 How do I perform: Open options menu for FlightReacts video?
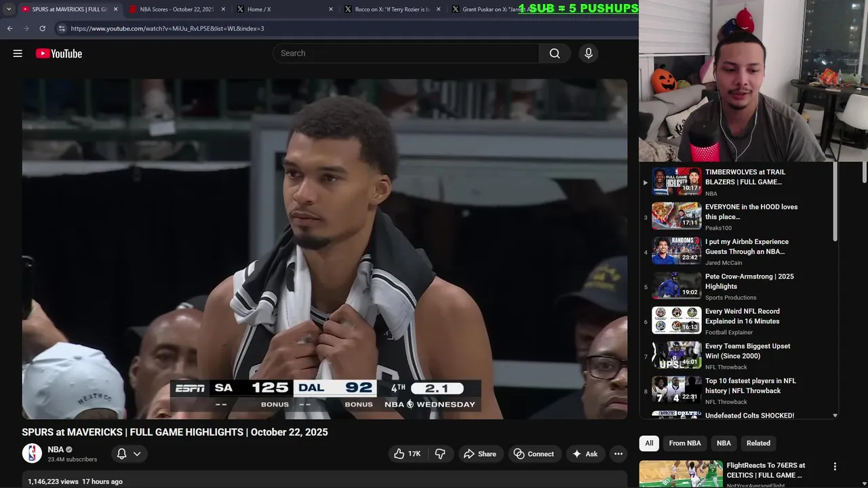(x=835, y=466)
